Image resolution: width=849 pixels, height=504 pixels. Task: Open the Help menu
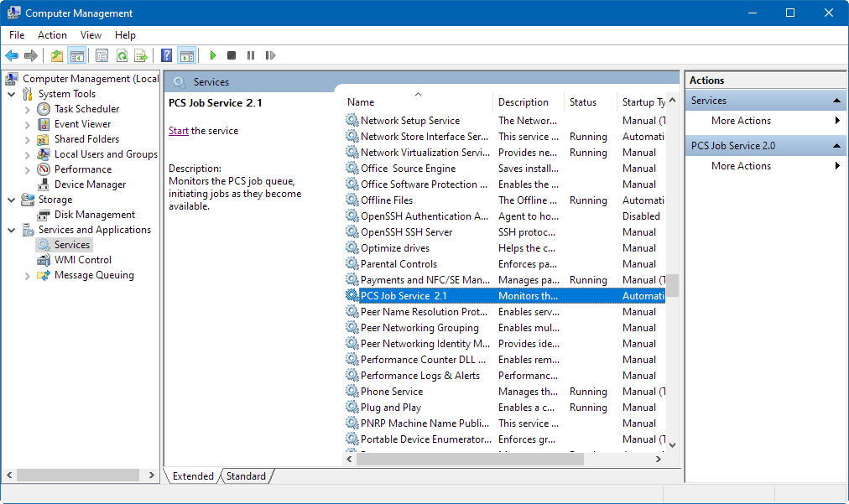[125, 35]
